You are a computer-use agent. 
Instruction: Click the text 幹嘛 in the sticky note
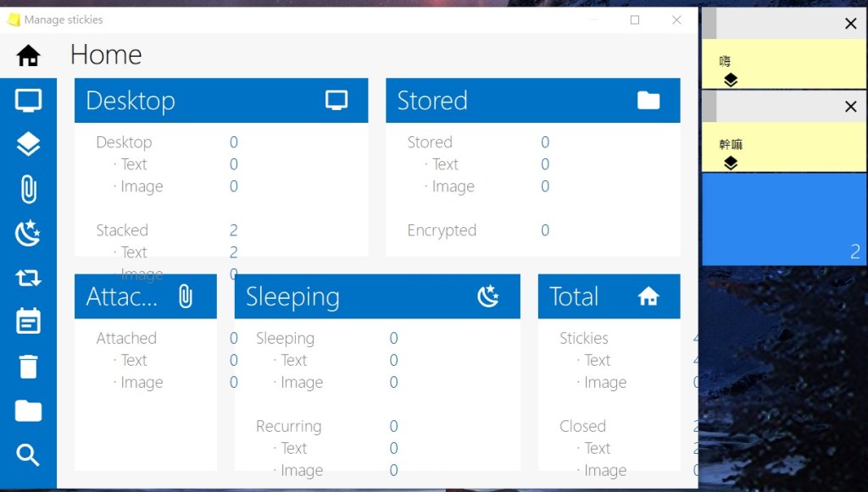731,145
